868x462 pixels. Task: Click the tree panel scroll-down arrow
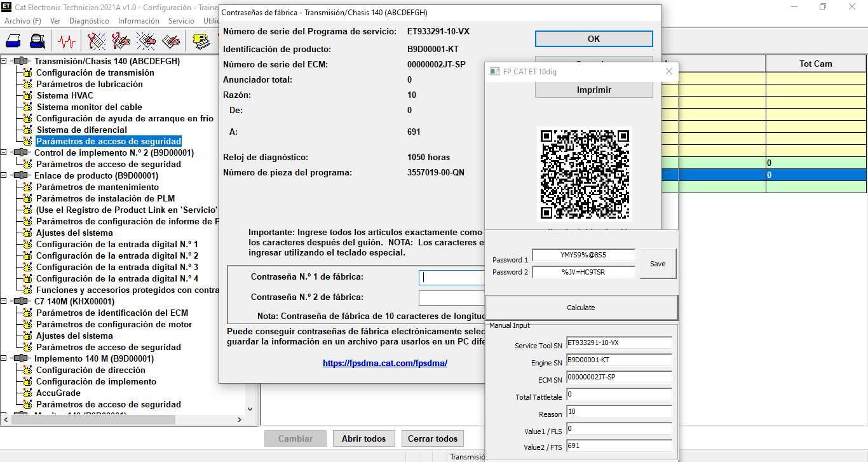click(x=250, y=409)
